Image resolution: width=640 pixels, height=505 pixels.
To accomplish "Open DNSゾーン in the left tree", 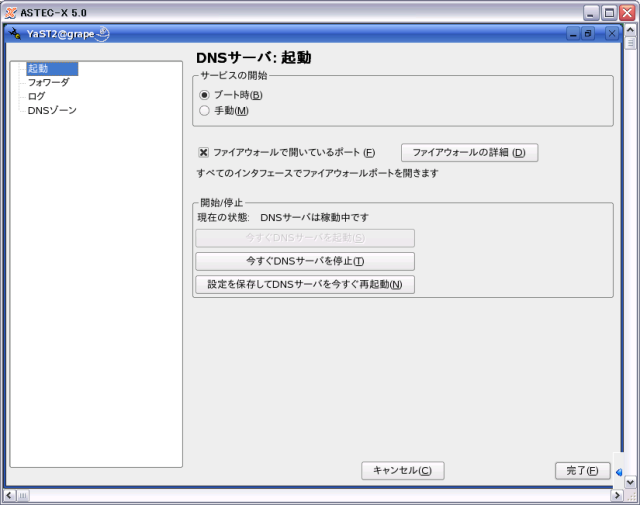I will (x=52, y=111).
